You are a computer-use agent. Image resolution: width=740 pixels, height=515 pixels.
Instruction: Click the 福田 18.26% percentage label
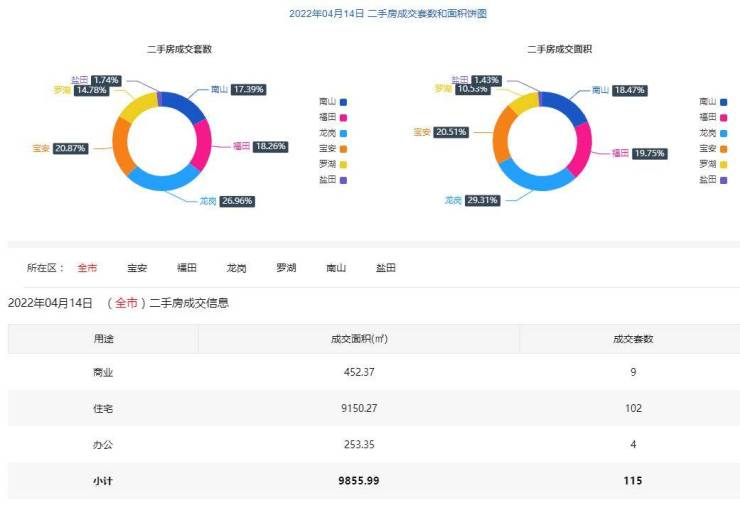click(272, 146)
